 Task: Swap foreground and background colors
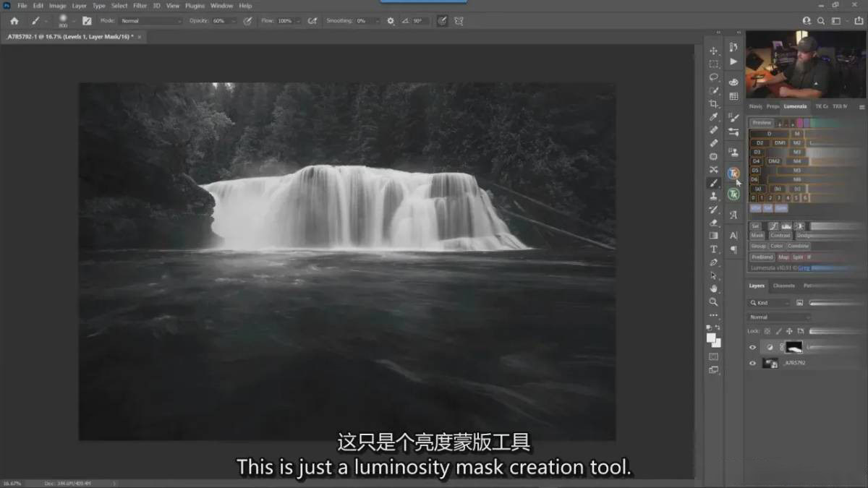coord(718,328)
